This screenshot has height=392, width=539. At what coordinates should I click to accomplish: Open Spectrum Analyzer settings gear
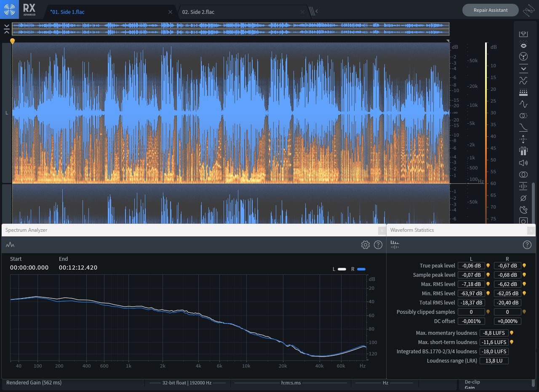(365, 245)
